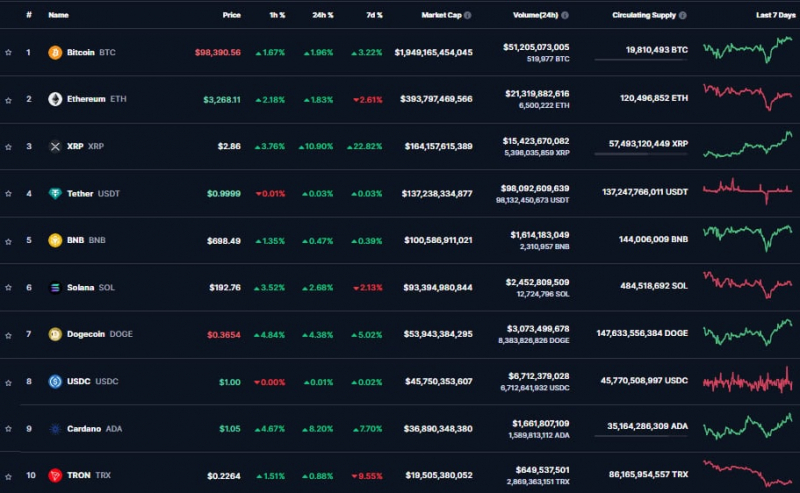Star Bitcoin to add to watchlist
The width and height of the screenshot is (800, 493).
9,53
